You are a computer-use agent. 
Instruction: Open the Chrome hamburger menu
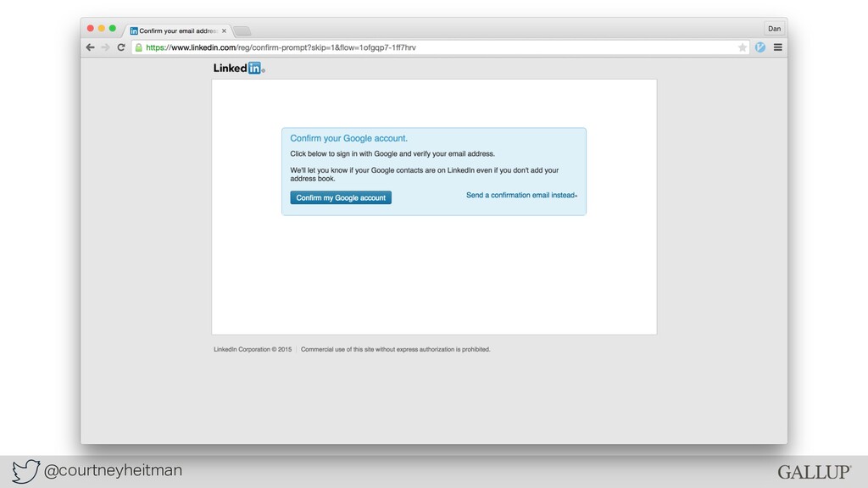tap(778, 47)
